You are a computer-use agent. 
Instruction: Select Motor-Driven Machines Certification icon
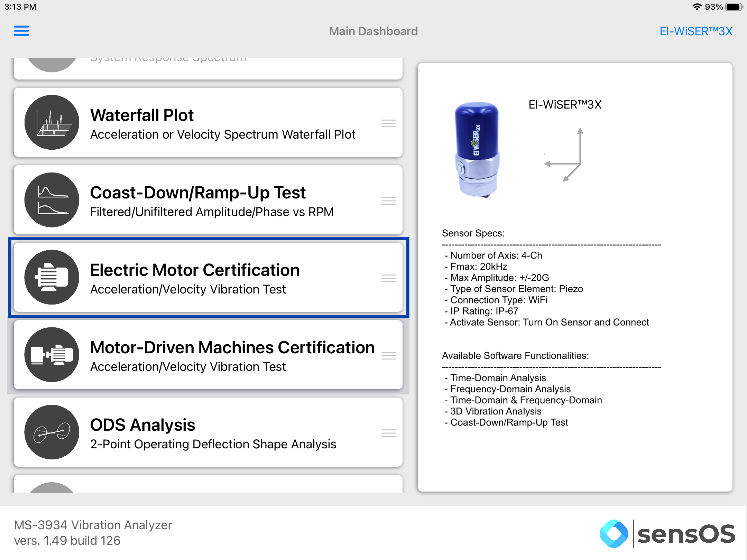pos(52,355)
